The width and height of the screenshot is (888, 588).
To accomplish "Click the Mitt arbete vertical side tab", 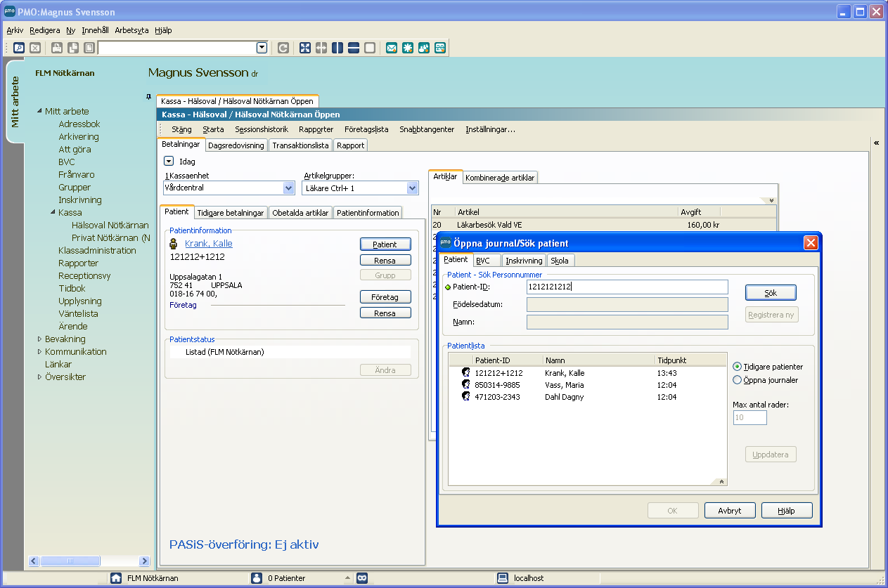I will (15, 102).
